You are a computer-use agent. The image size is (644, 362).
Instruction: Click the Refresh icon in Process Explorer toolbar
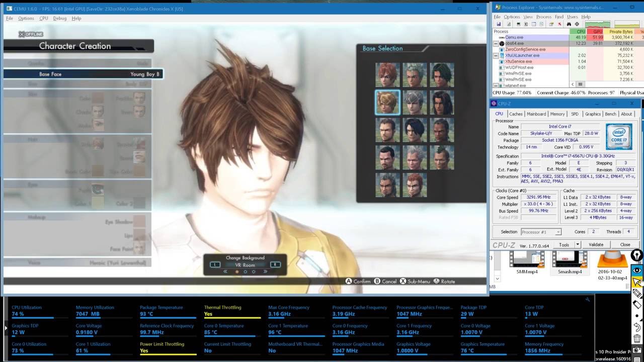509,24
